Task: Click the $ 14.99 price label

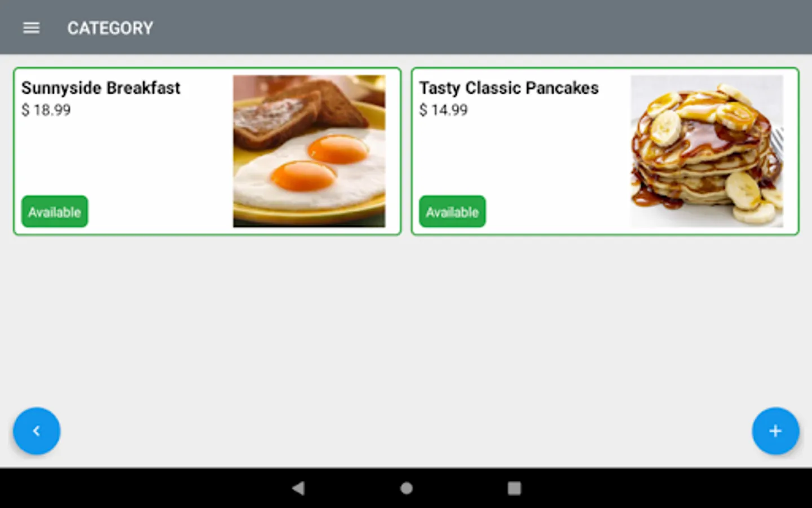Action: [x=444, y=110]
